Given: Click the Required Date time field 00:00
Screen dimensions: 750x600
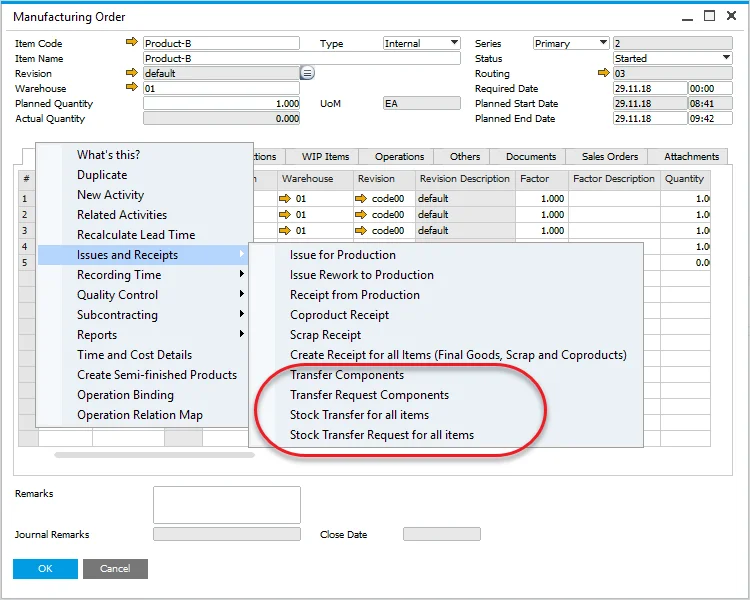Looking at the screenshot, I should [710, 89].
